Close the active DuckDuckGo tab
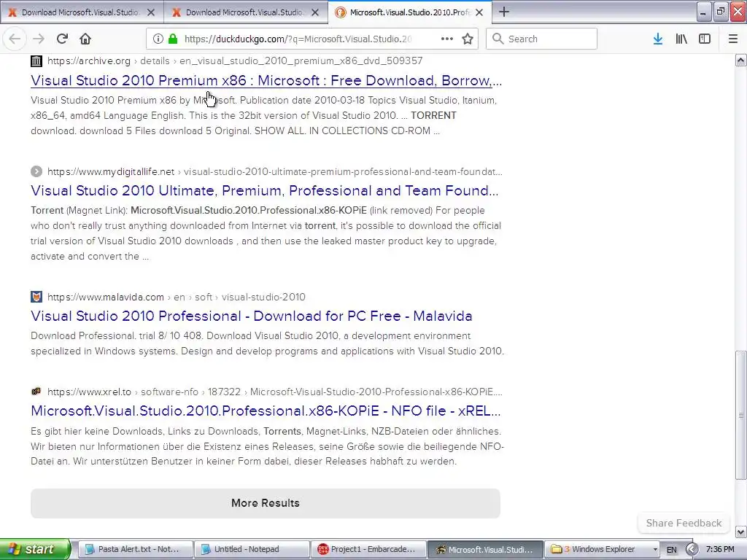Viewport: 747px width, 560px height. click(x=480, y=13)
